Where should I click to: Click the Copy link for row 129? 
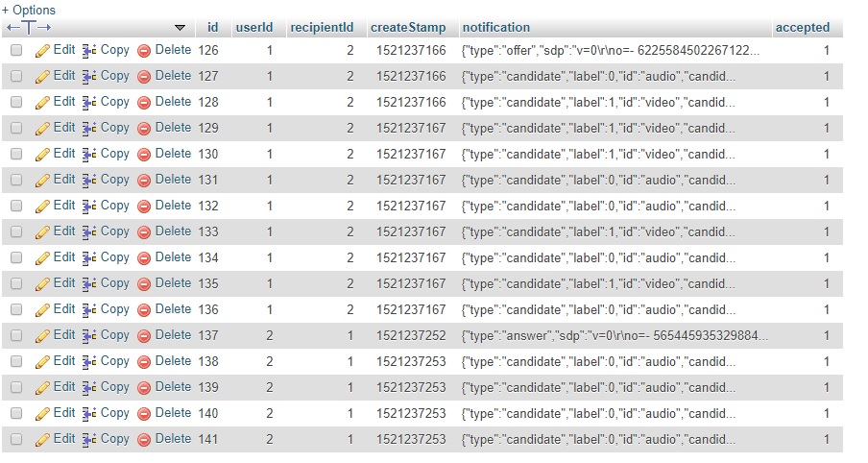[114, 128]
